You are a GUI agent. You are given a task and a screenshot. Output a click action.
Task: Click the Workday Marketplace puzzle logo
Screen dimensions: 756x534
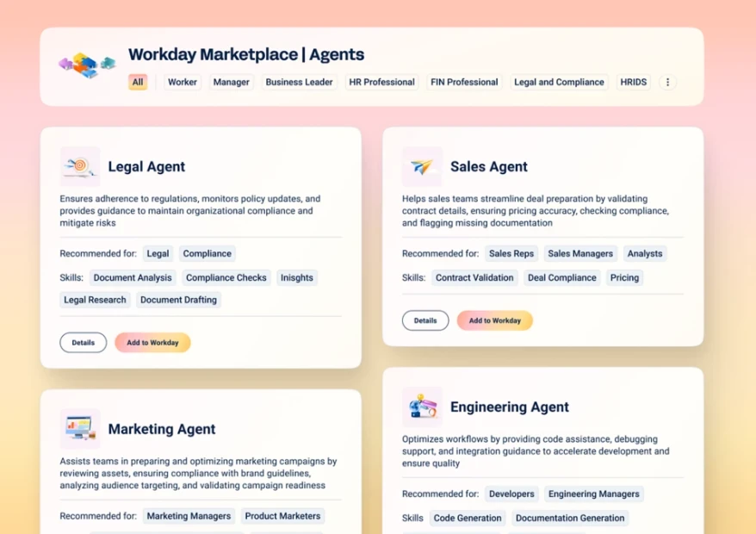[x=87, y=65]
